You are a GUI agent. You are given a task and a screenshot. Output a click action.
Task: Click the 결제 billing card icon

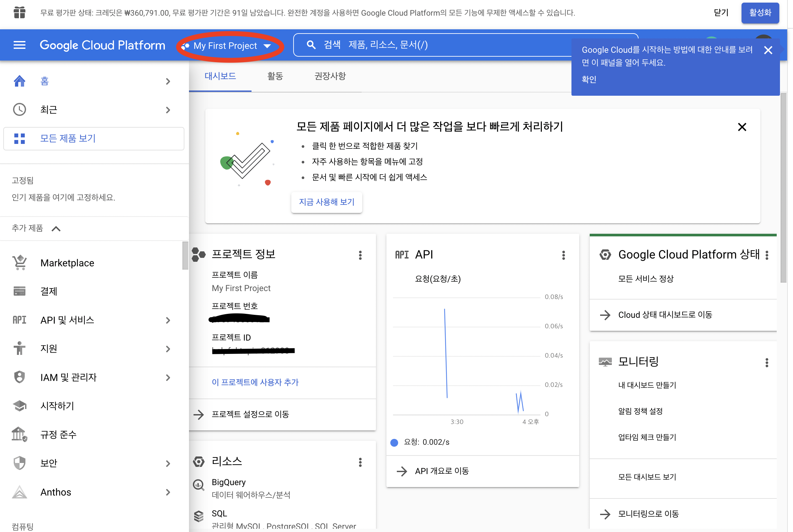pyautogui.click(x=19, y=291)
